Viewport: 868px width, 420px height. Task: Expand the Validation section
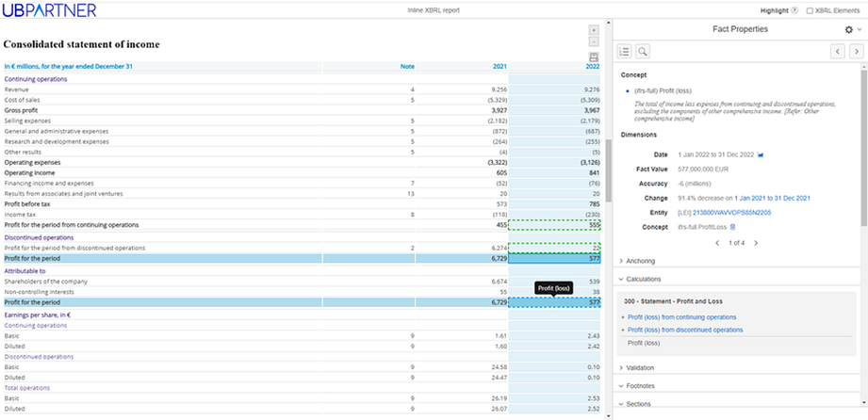(641, 367)
